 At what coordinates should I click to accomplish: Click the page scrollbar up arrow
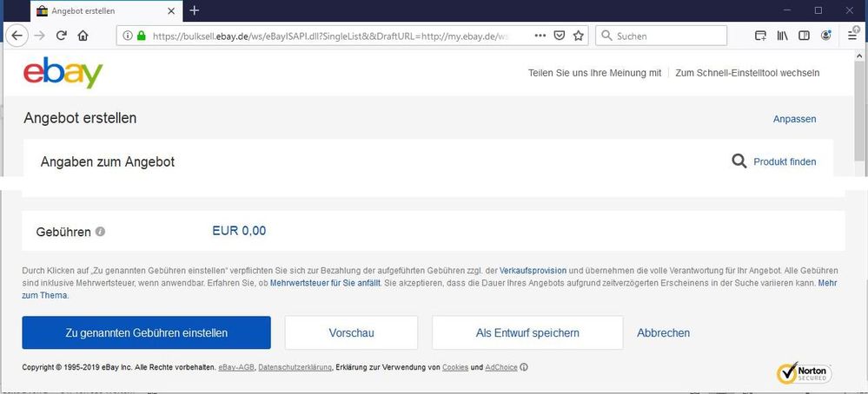pos(859,56)
